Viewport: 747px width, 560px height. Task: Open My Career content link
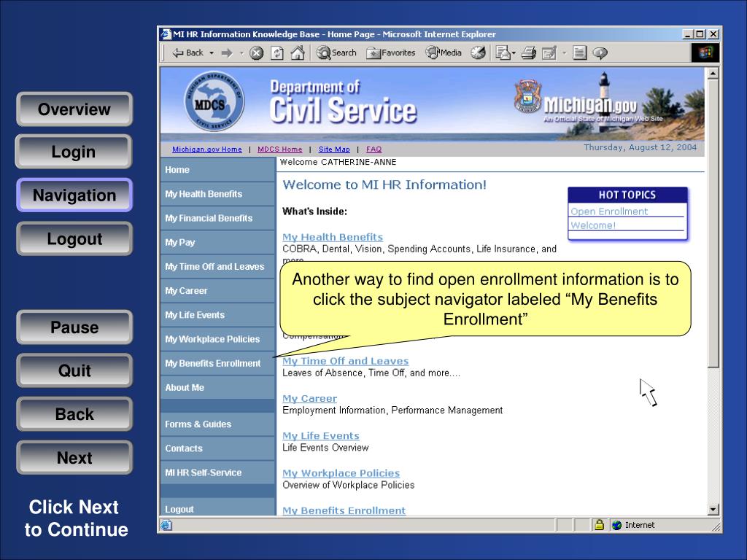(x=309, y=399)
